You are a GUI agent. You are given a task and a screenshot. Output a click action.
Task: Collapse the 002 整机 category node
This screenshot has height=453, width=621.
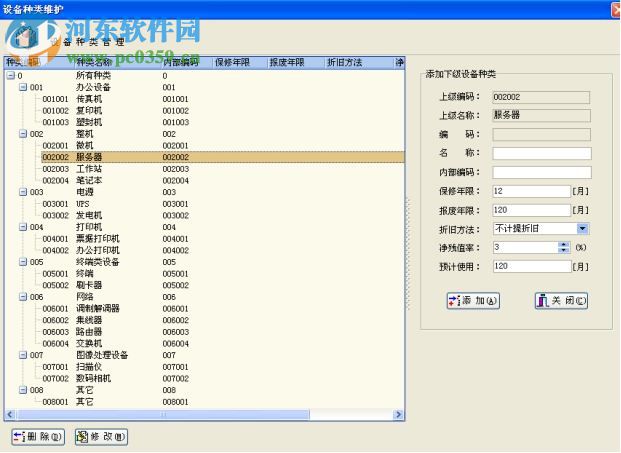pyautogui.click(x=23, y=134)
